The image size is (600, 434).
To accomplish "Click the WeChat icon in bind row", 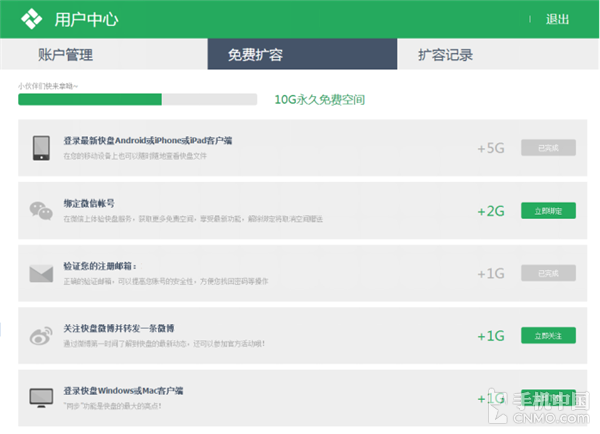I will pyautogui.click(x=41, y=210).
